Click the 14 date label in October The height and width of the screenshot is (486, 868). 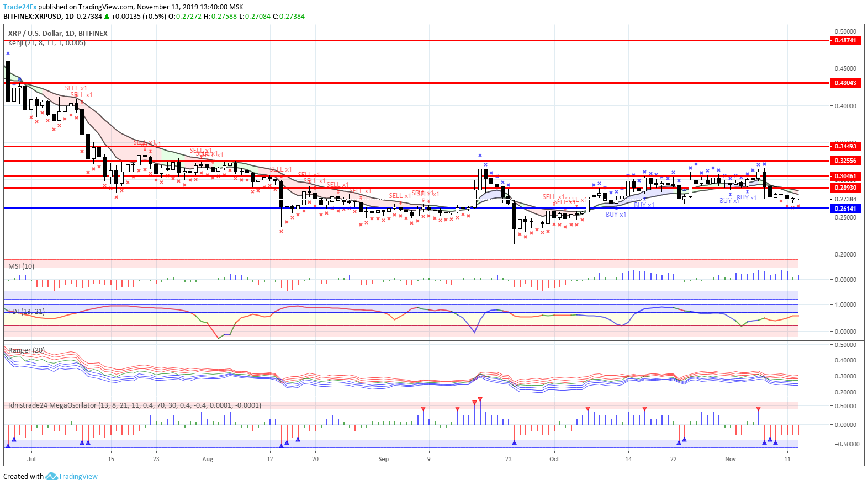point(628,459)
